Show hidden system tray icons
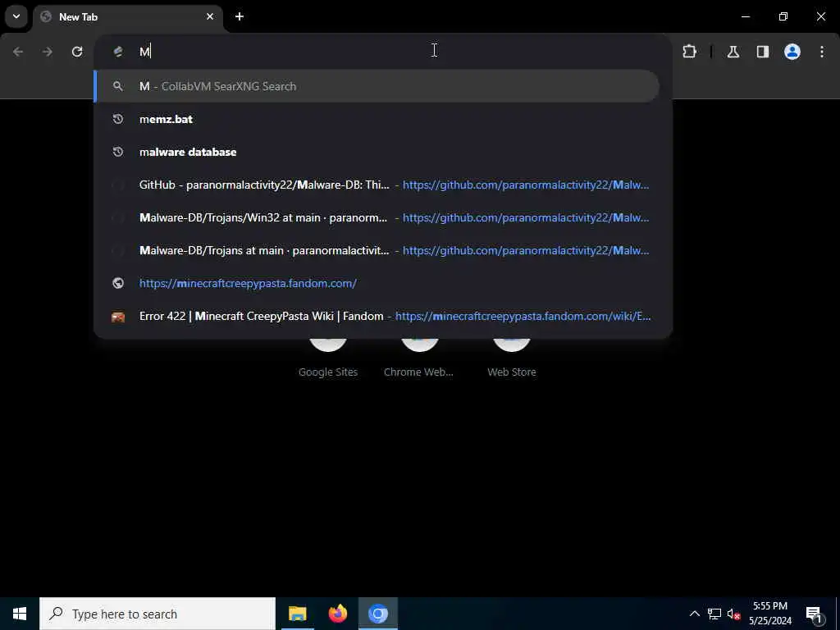 pyautogui.click(x=694, y=614)
